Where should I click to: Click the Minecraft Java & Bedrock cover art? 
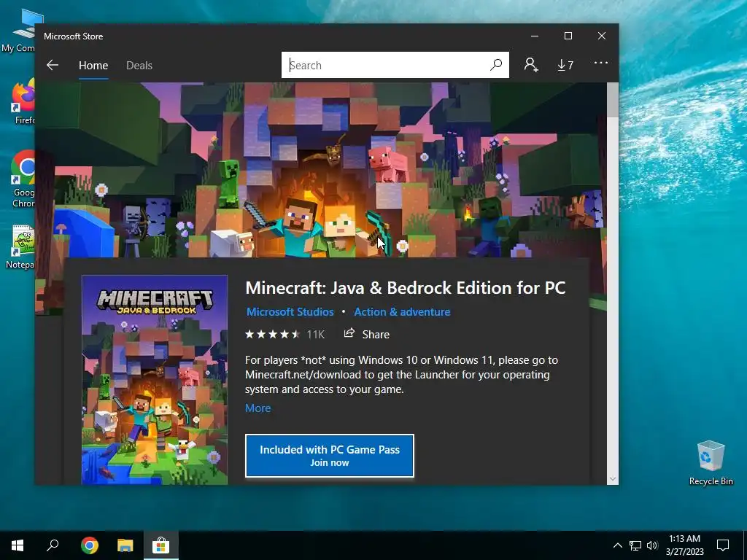[155, 379]
